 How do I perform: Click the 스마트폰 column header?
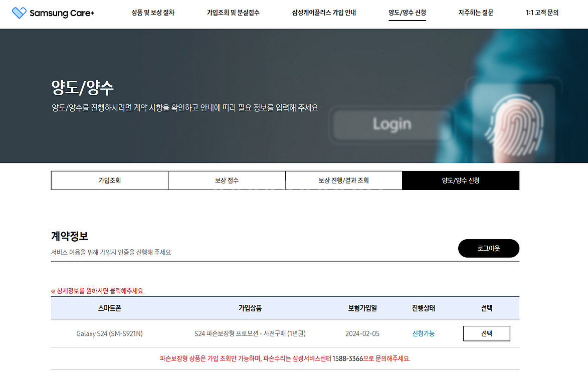[x=109, y=308]
